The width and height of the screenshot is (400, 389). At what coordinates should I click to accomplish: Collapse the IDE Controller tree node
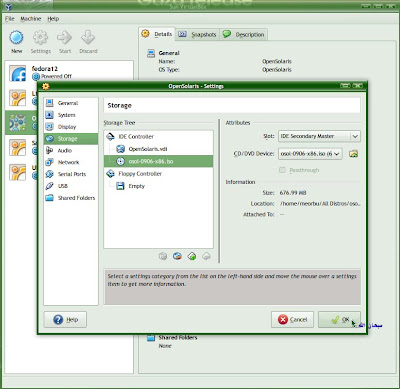[110, 136]
